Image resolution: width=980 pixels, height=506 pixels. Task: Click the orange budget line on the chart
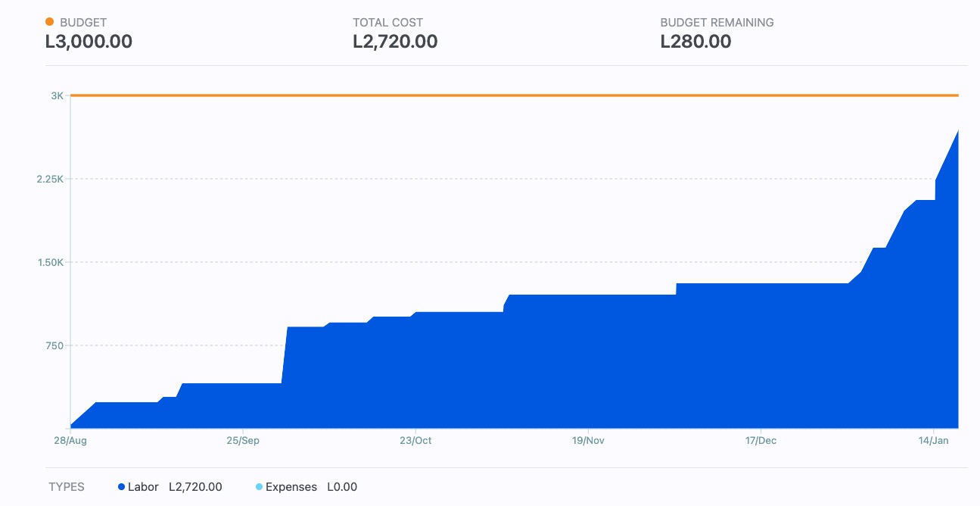tap(515, 95)
